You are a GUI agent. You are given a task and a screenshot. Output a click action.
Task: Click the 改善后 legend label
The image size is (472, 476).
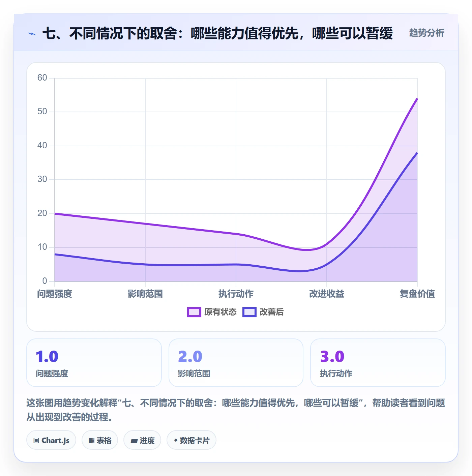click(272, 312)
